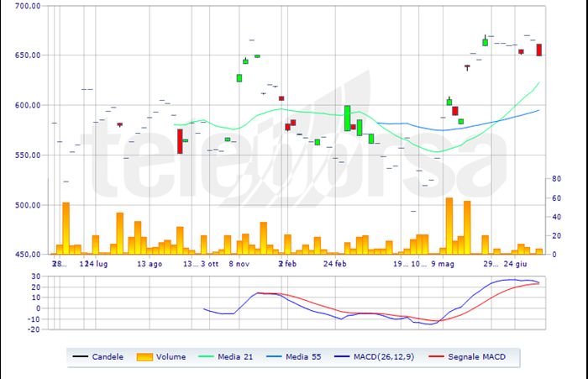Click the 24 giu date label
Viewport: 588px width, 379px height.
pos(515,264)
